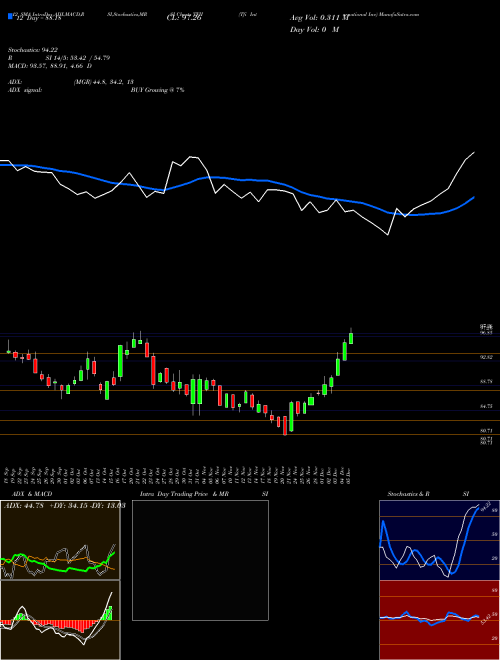
Task: Open the empty Intra Day Trading Price panel
Action: pyautogui.click(x=200, y=560)
